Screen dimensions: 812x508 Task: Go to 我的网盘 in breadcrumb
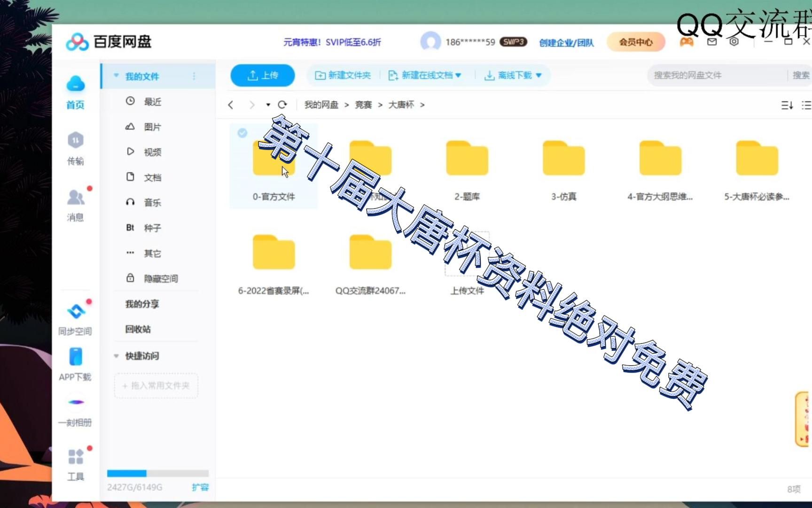321,104
